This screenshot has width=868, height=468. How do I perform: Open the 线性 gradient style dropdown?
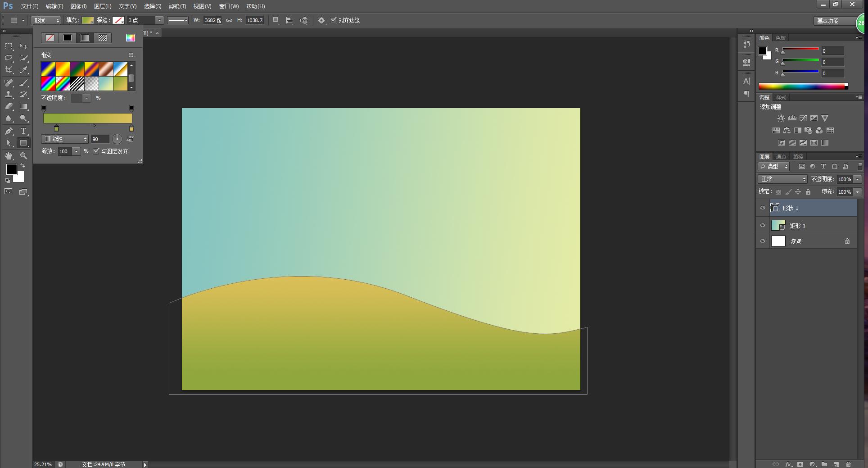65,139
